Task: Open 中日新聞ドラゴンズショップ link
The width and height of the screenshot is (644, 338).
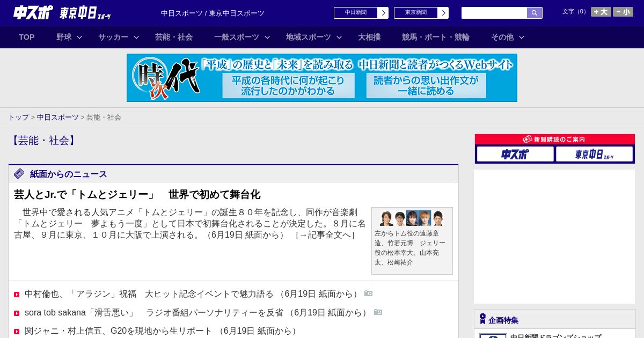Action: (555, 336)
